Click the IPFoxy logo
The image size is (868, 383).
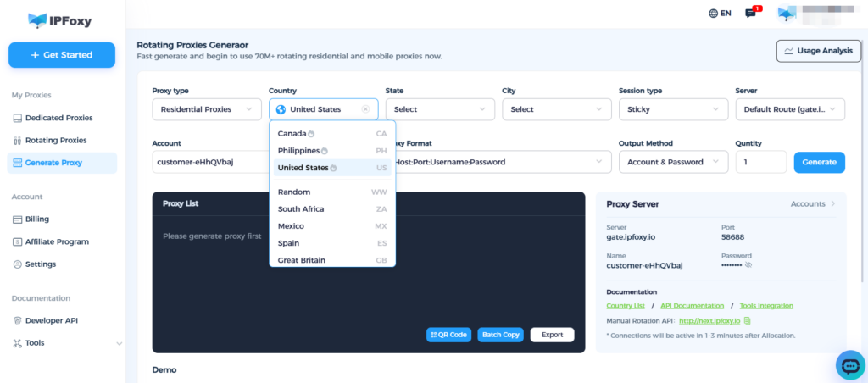[x=60, y=19]
